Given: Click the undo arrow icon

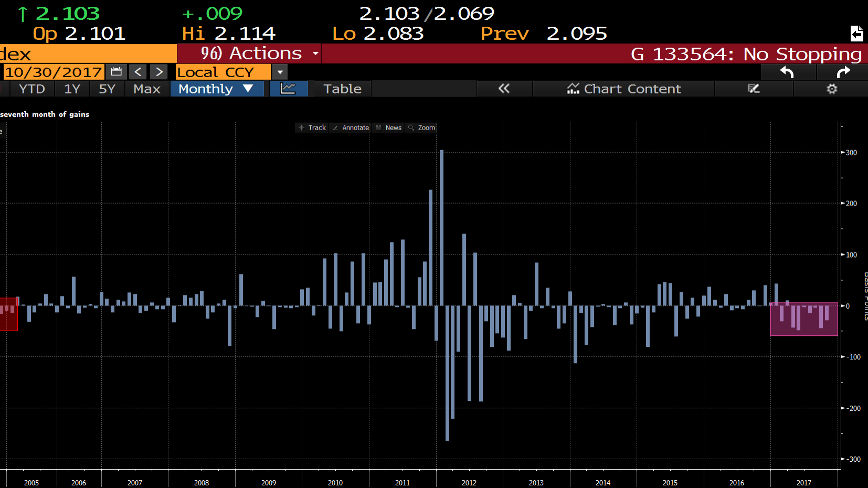Looking at the screenshot, I should pyautogui.click(x=786, y=72).
